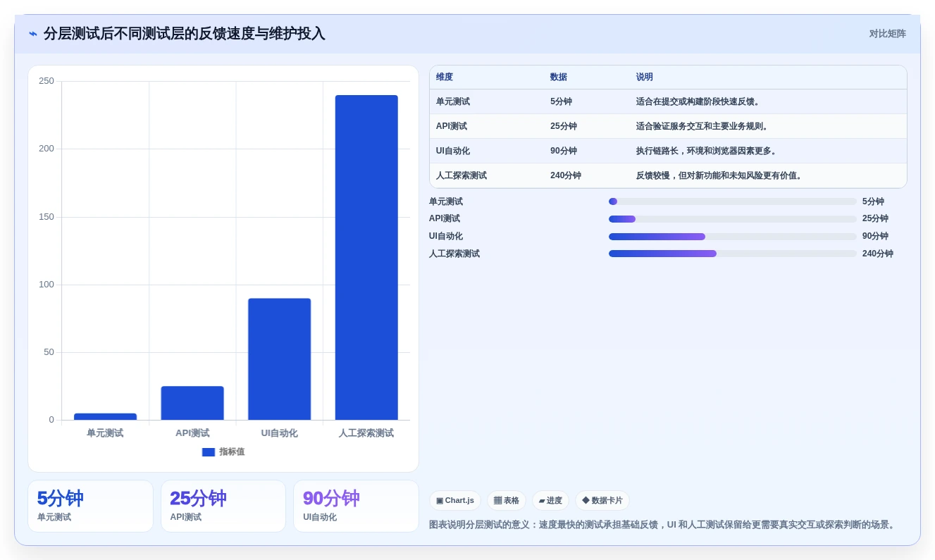
Task: Click the 指标值 legend label
Action: pyautogui.click(x=232, y=452)
